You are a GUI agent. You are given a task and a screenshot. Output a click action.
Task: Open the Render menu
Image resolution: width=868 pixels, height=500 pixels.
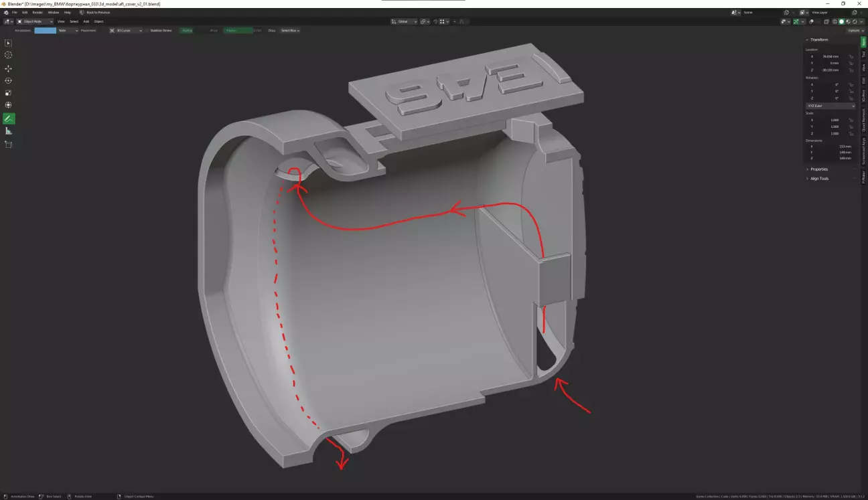(38, 12)
